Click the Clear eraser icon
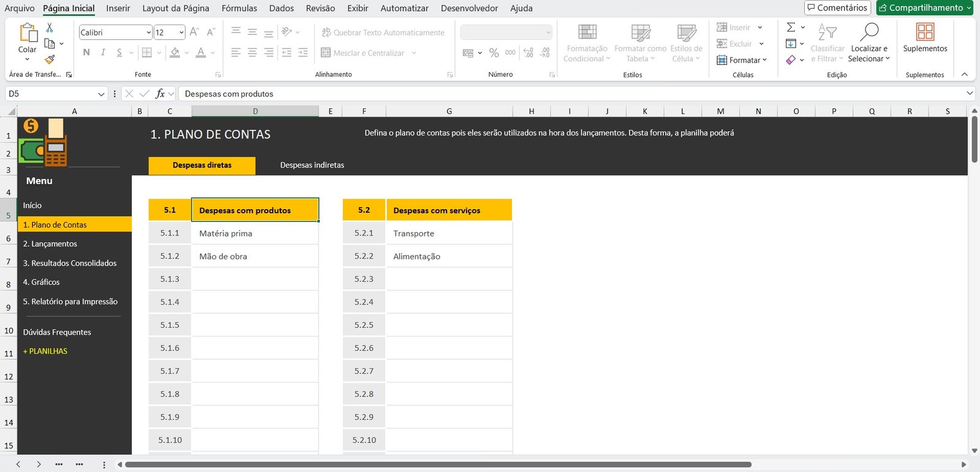 791,59
